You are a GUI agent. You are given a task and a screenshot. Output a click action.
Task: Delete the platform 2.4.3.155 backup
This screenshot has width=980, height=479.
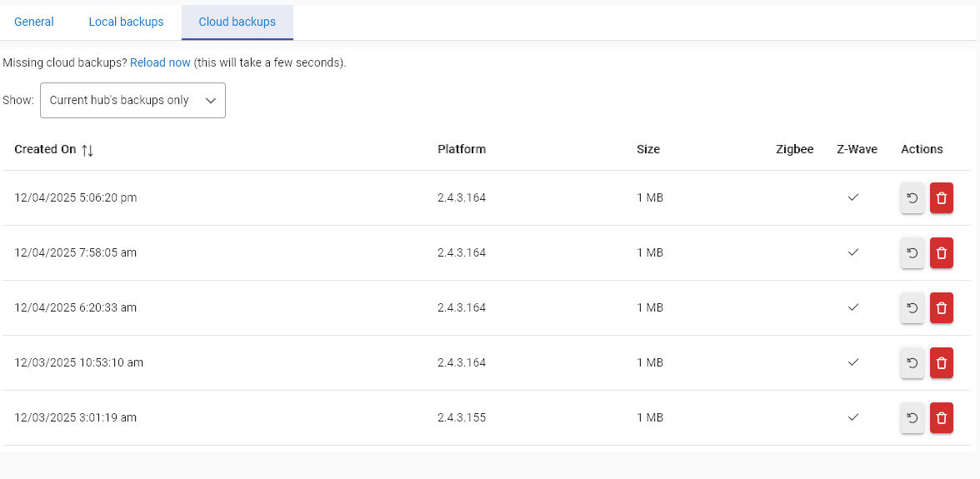pyautogui.click(x=941, y=418)
